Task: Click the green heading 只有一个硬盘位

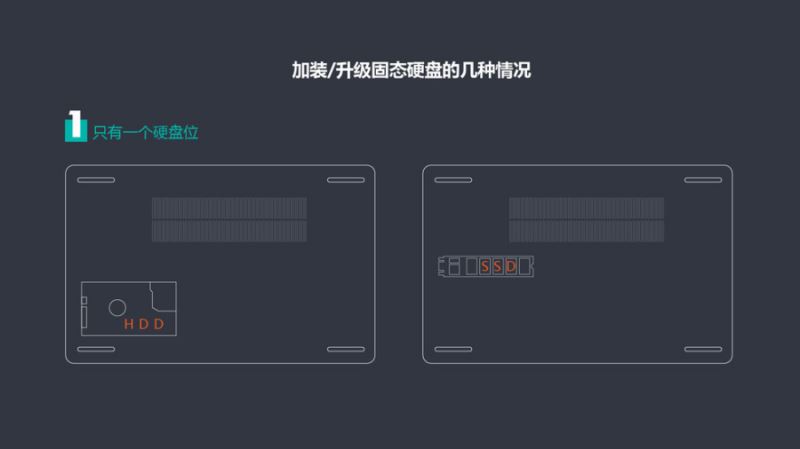Action: [145, 133]
